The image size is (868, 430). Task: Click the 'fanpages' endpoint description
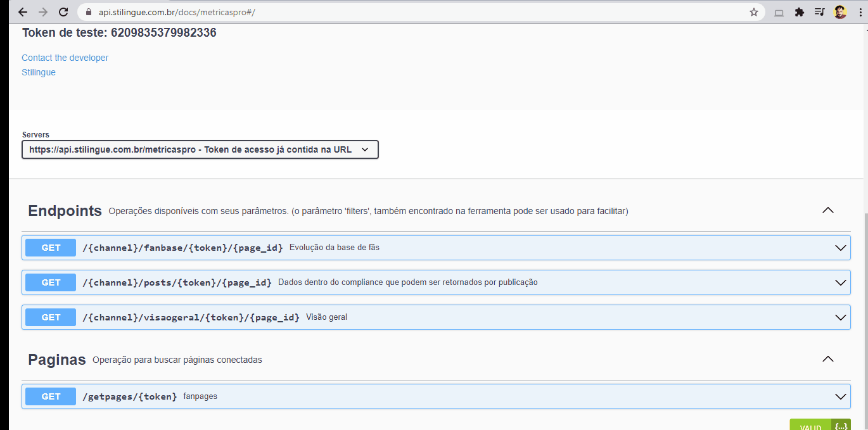(200, 396)
